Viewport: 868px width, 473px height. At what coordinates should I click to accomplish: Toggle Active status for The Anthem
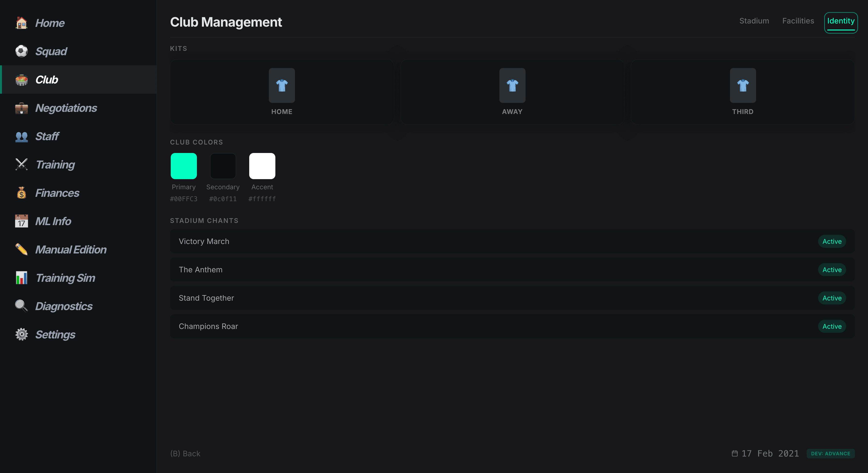pyautogui.click(x=832, y=269)
